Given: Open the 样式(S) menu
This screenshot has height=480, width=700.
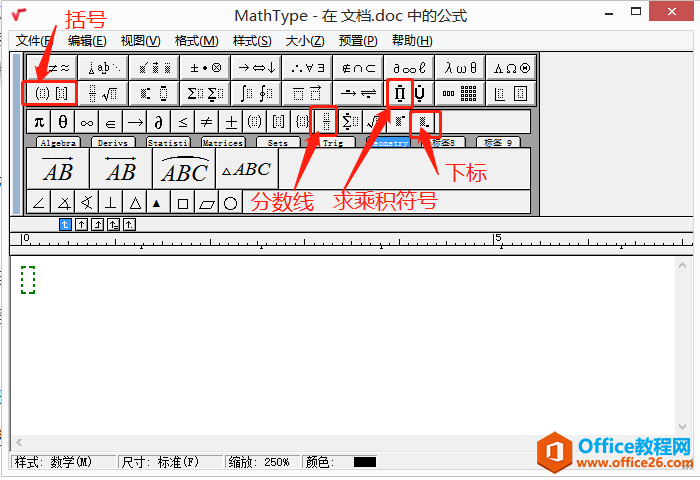Looking at the screenshot, I should click(252, 41).
